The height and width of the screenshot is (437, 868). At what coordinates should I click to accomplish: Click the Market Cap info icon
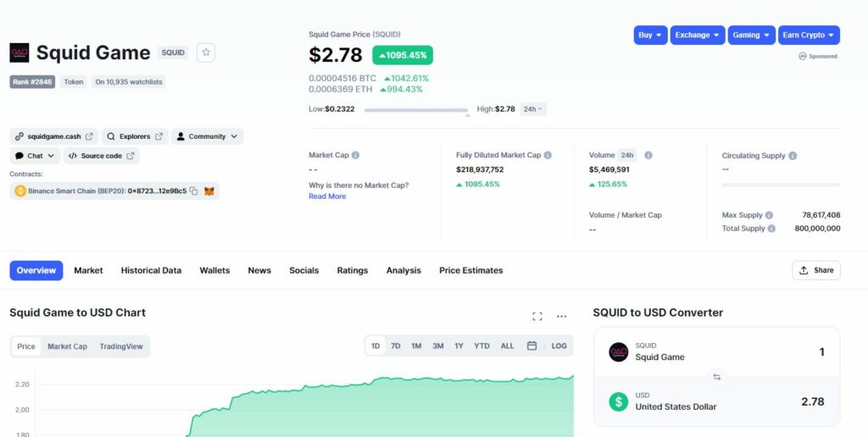[355, 156]
